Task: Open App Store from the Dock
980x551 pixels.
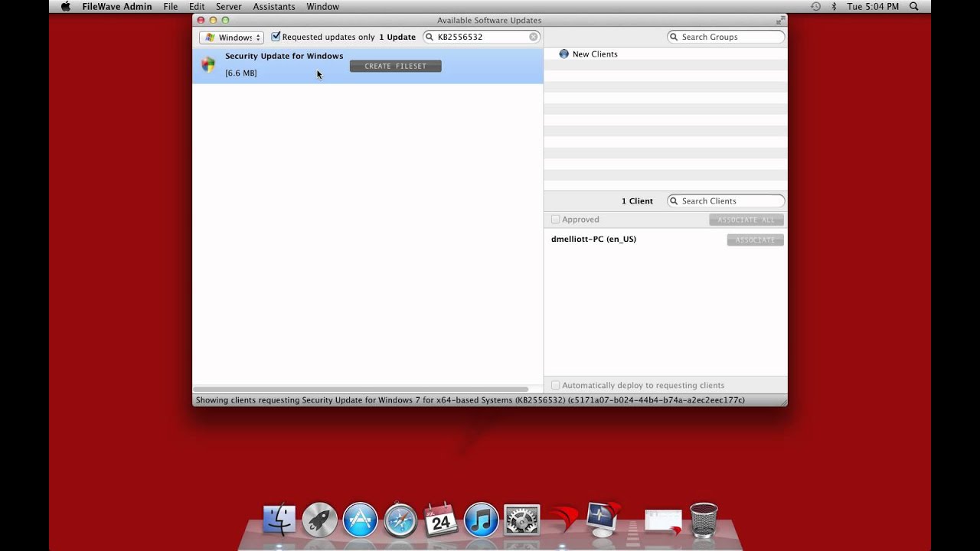Action: click(361, 520)
